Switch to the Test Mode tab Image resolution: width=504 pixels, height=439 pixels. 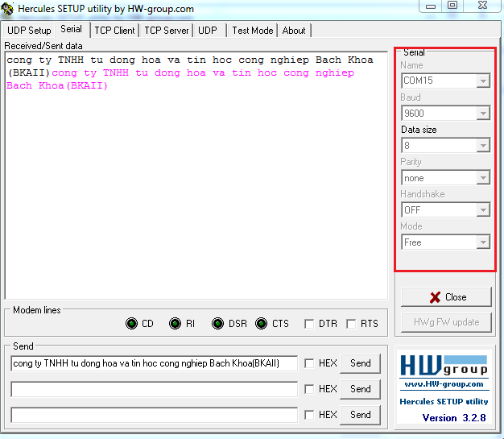tap(253, 31)
